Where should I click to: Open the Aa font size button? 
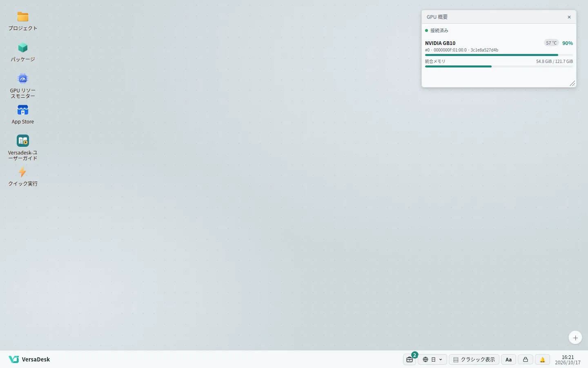point(508,359)
